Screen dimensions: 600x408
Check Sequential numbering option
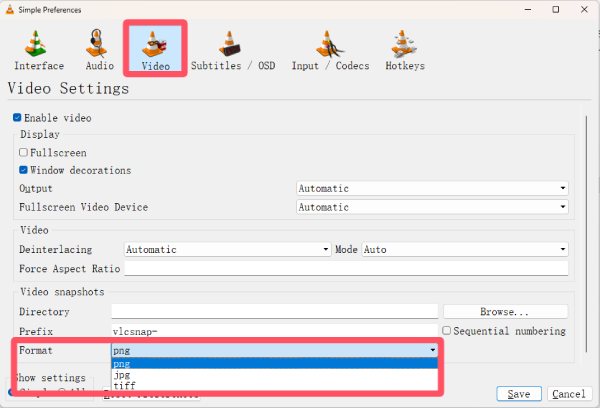coord(447,331)
